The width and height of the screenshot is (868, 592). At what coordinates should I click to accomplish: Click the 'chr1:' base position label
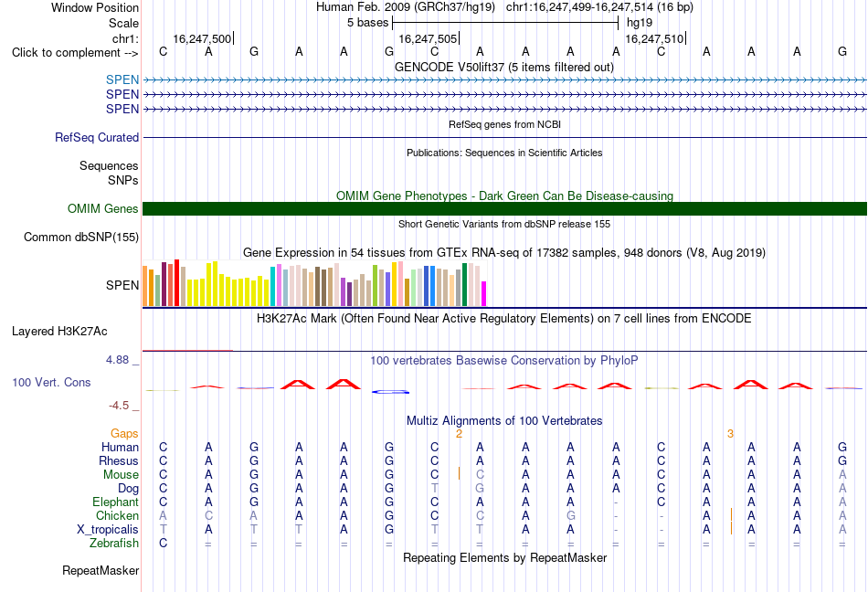tap(125, 38)
